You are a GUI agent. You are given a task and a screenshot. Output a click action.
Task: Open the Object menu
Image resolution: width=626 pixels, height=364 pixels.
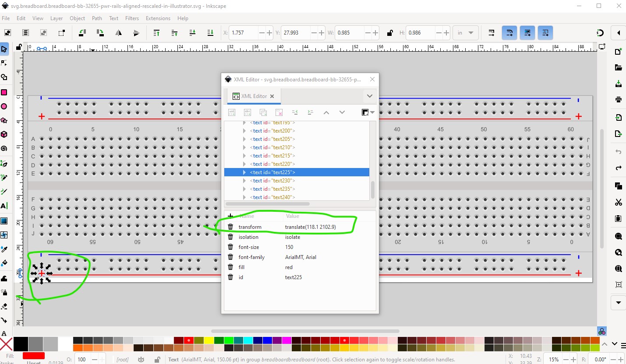tap(78, 18)
